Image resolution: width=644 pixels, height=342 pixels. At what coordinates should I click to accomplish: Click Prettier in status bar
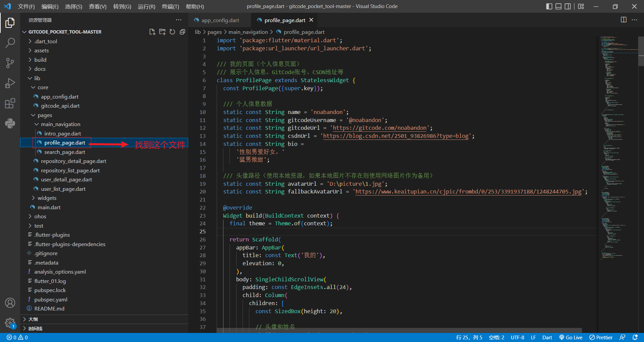point(601,338)
